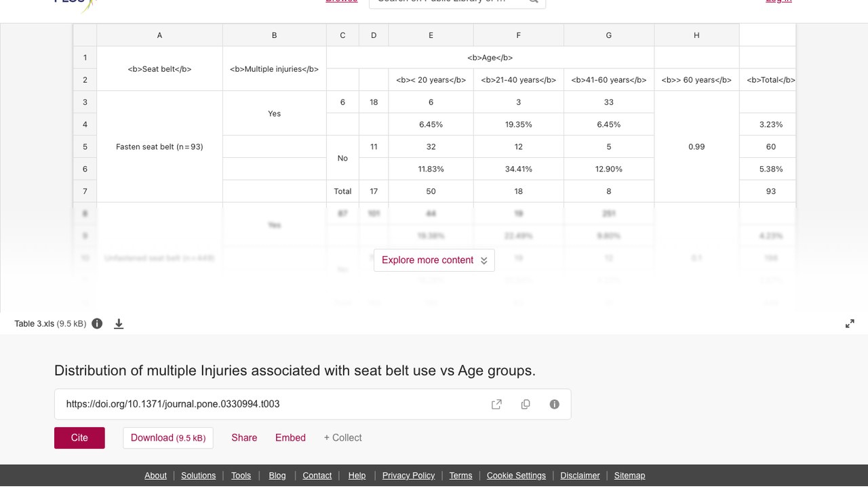This screenshot has height=488, width=868.
Task: Select column A header
Action: [x=159, y=35]
